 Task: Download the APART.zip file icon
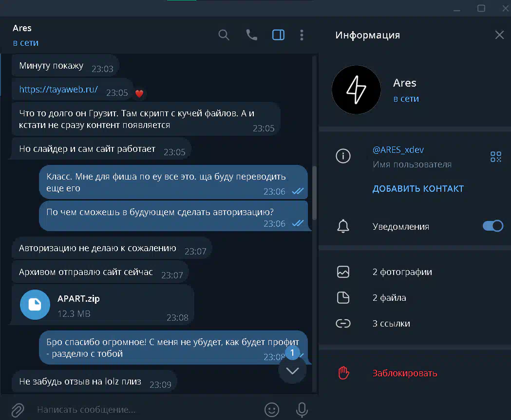[35, 305]
